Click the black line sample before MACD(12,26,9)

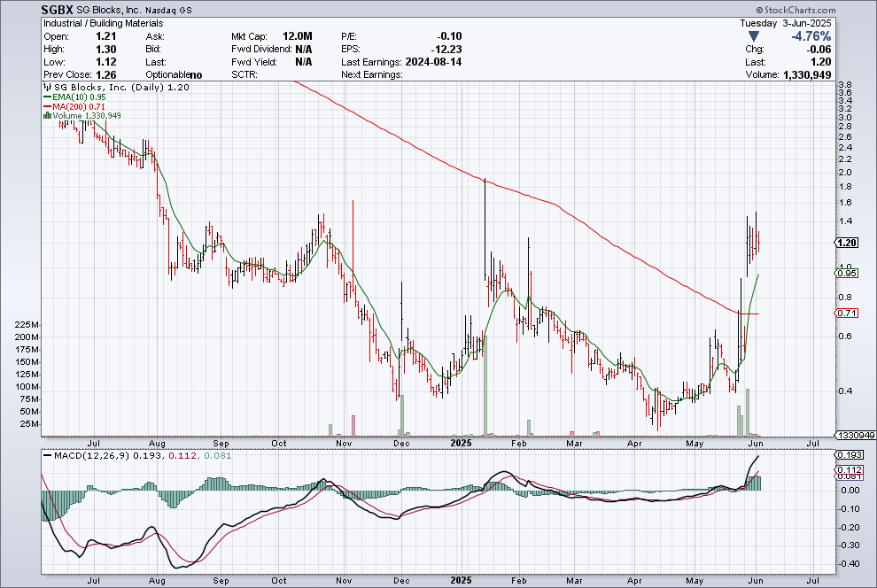click(x=48, y=455)
